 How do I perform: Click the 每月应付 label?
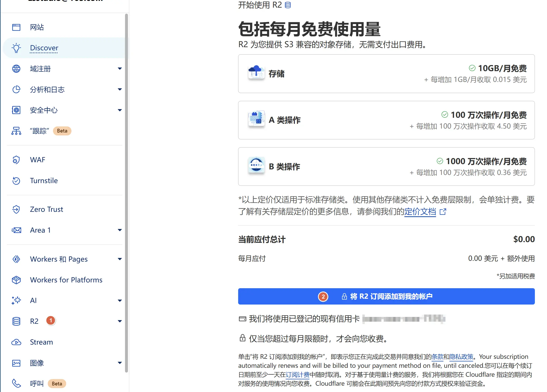(x=252, y=258)
